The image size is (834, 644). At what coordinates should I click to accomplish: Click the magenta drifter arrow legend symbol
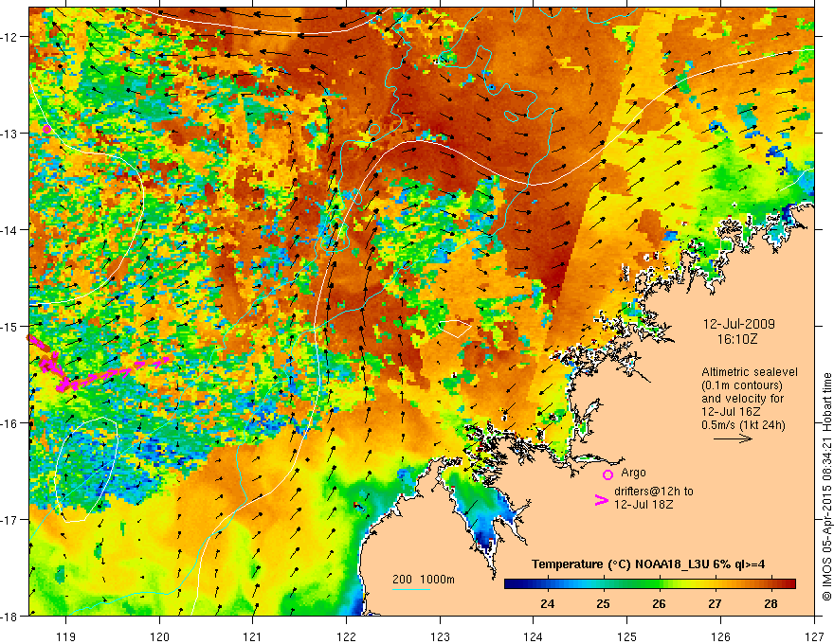click(x=601, y=500)
